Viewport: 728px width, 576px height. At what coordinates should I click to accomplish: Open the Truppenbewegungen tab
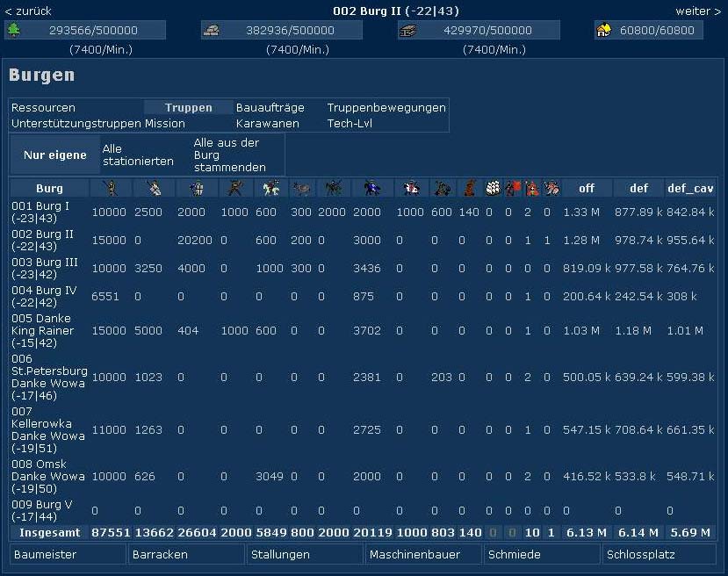[x=386, y=107]
